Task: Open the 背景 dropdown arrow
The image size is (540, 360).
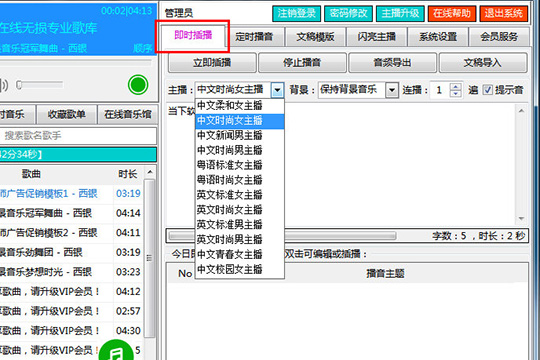Action: pyautogui.click(x=392, y=90)
